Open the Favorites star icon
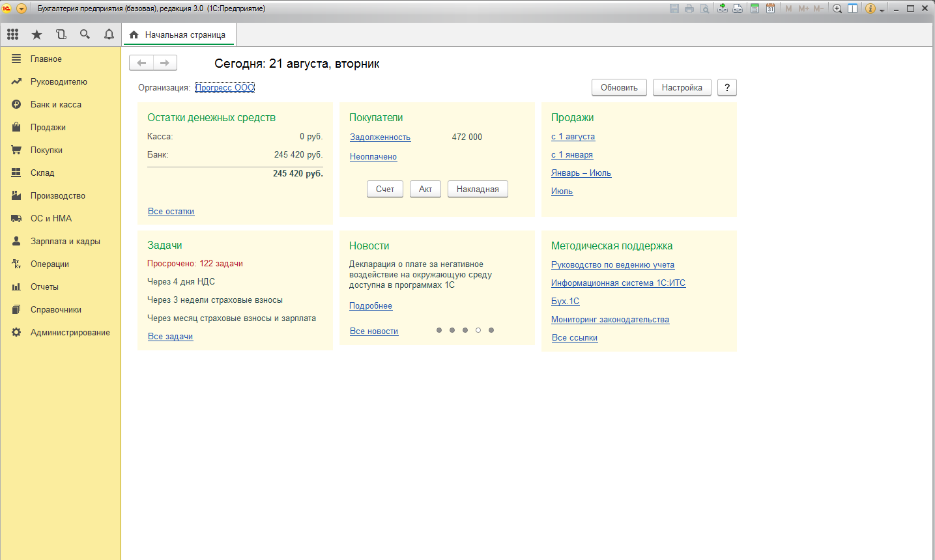Screen dimensions: 935x560 point(36,35)
